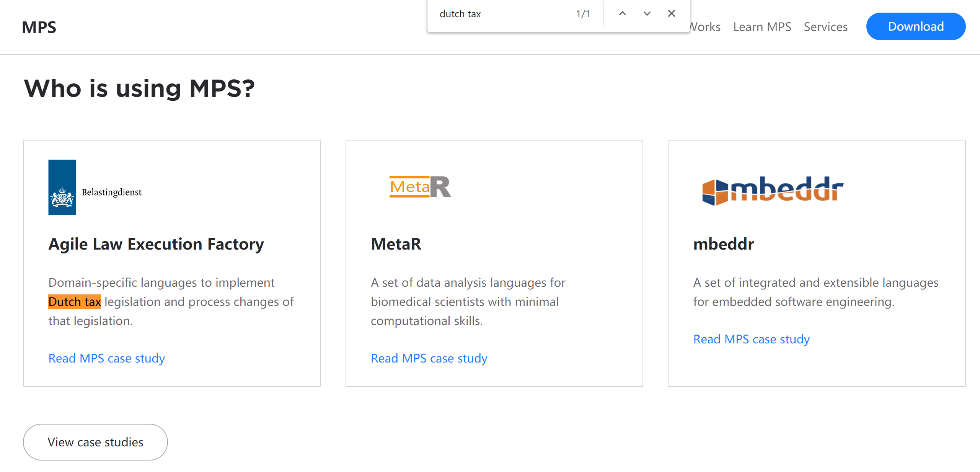
Task: Click the partially hidden Works nav item
Action: (706, 27)
